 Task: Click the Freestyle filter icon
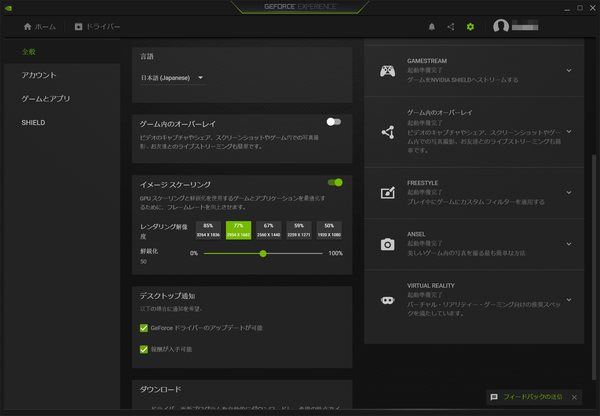pos(388,193)
